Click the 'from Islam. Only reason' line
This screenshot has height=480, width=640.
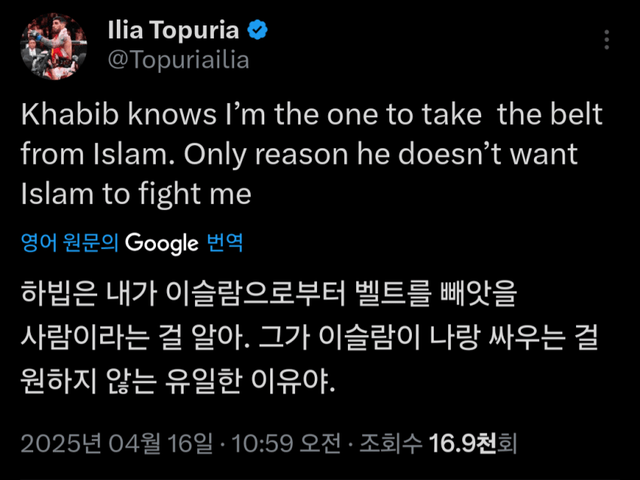point(300,153)
